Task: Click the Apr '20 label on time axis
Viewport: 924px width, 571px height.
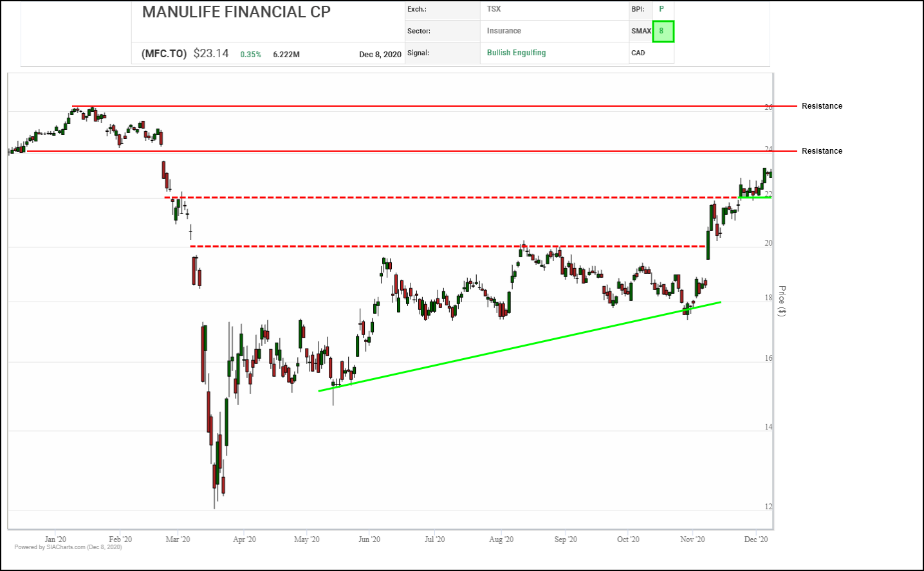Action: click(244, 539)
